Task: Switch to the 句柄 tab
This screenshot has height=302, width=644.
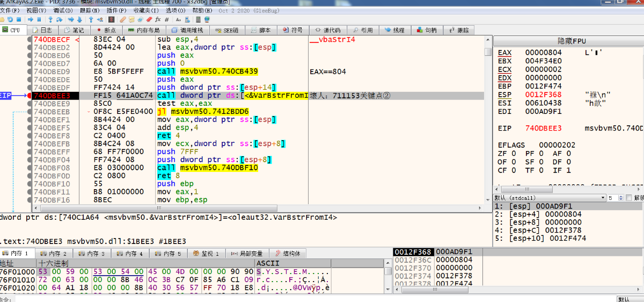Action: click(427, 30)
